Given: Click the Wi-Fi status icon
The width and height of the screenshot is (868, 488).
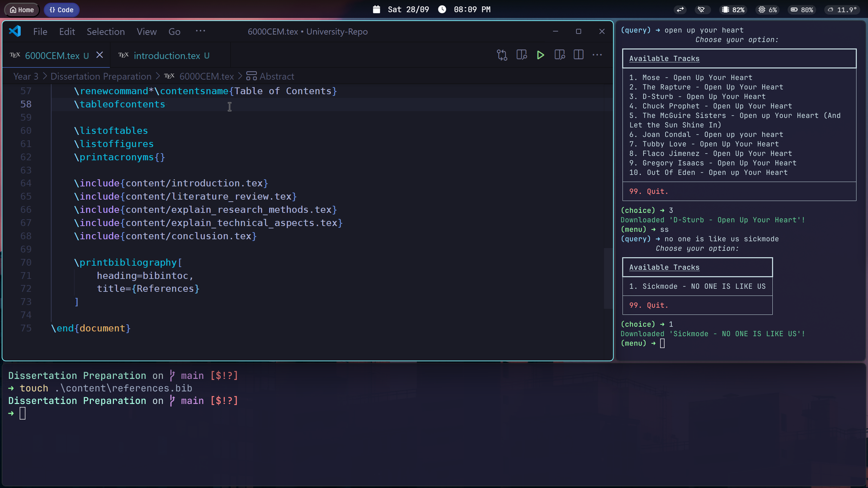Looking at the screenshot, I should [x=701, y=10].
